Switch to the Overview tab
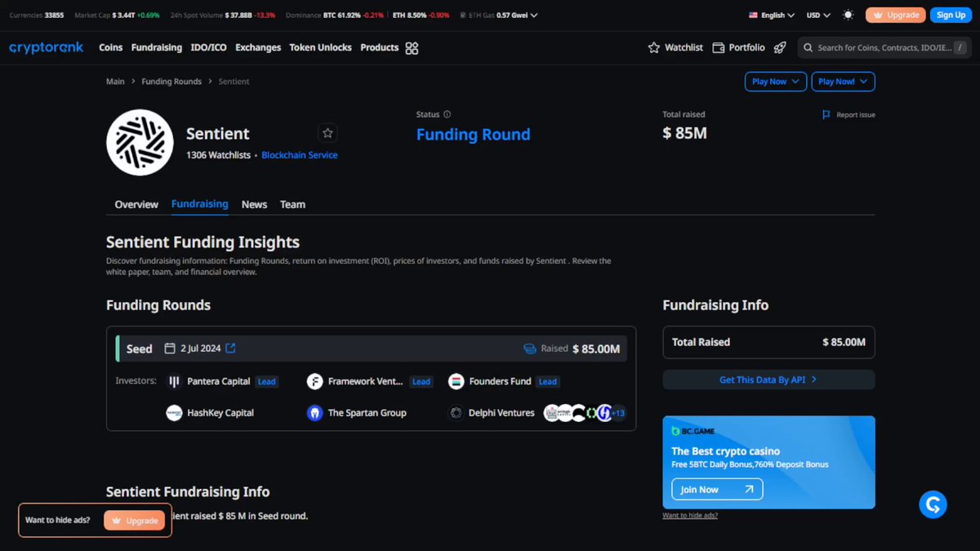The image size is (980, 551). 136,204
